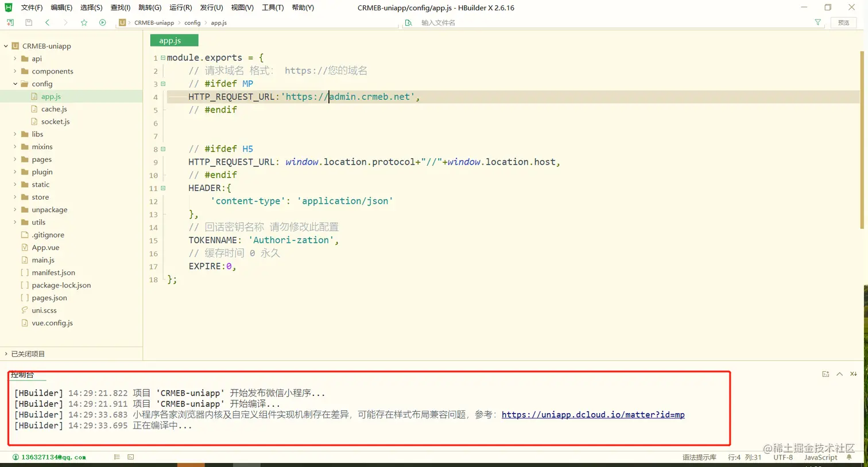Screen dimensions: 868x467
Task: Click CRMEB-uniapp in the breadcrumb path
Action: (154, 23)
